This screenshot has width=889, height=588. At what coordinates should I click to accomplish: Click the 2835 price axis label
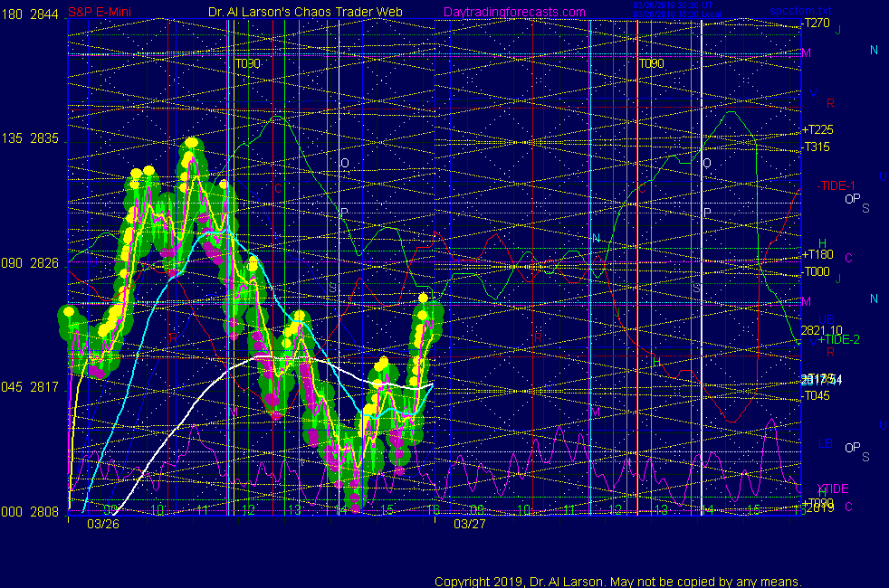[x=44, y=138]
